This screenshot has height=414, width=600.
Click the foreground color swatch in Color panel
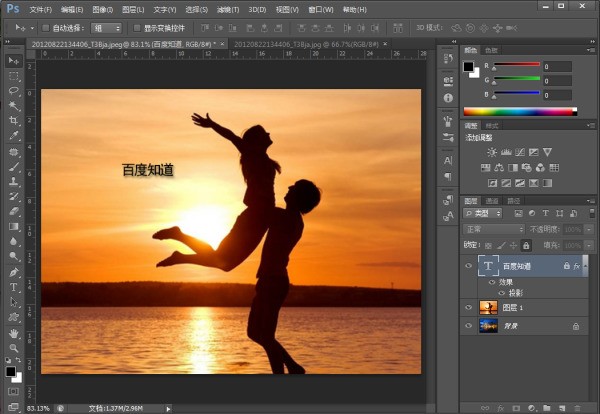point(468,67)
